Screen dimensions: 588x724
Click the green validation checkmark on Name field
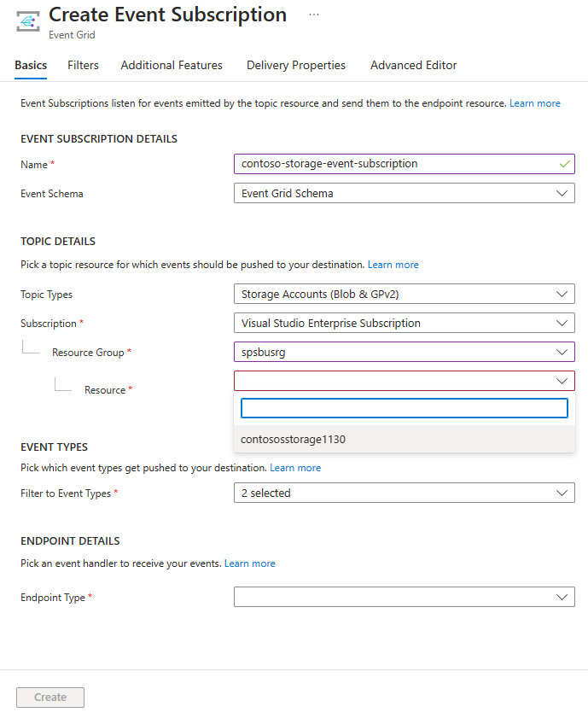coord(563,163)
